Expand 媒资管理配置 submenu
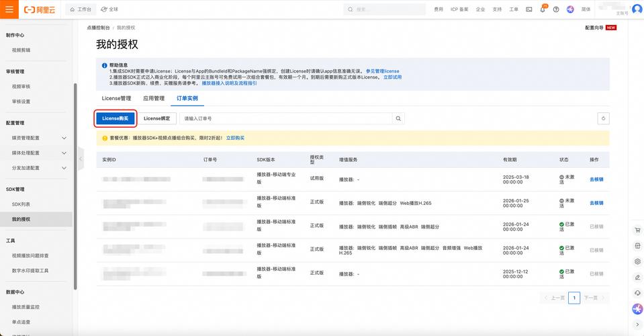Image resolution: width=644 pixels, height=336 pixels. click(64, 138)
